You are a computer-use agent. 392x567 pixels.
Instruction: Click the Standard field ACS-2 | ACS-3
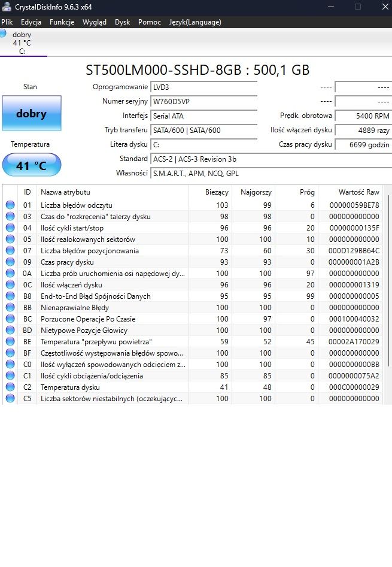coord(271,159)
